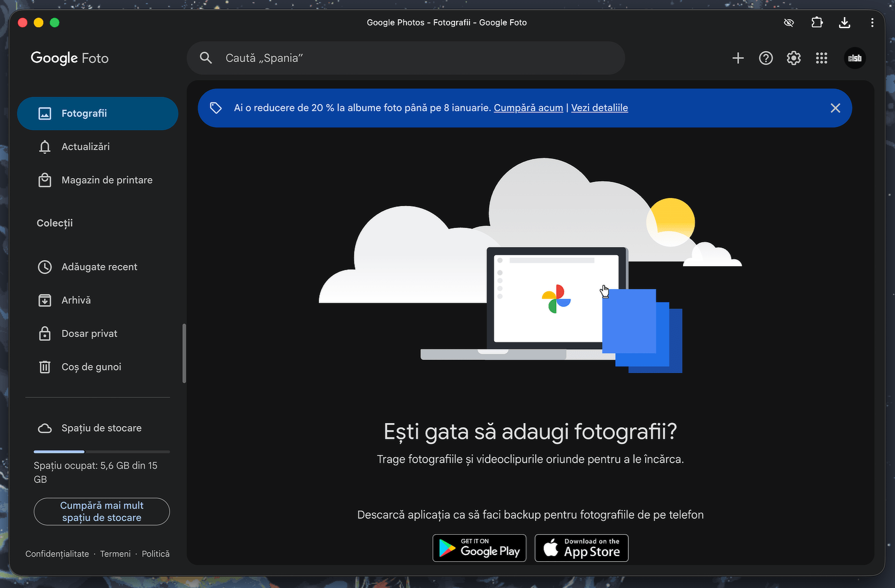Open the Google apps grid launcher

pos(821,58)
